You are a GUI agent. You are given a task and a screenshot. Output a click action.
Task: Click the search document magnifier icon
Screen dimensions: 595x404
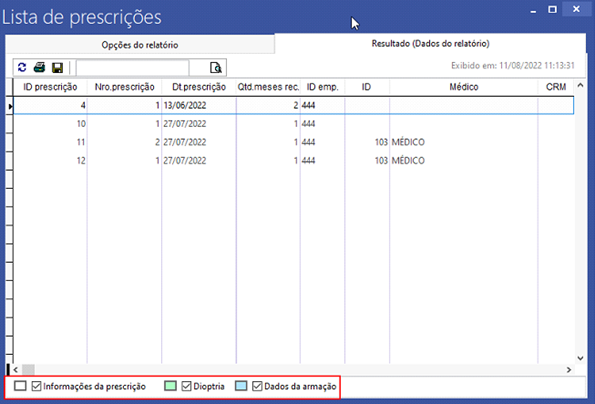(x=216, y=68)
